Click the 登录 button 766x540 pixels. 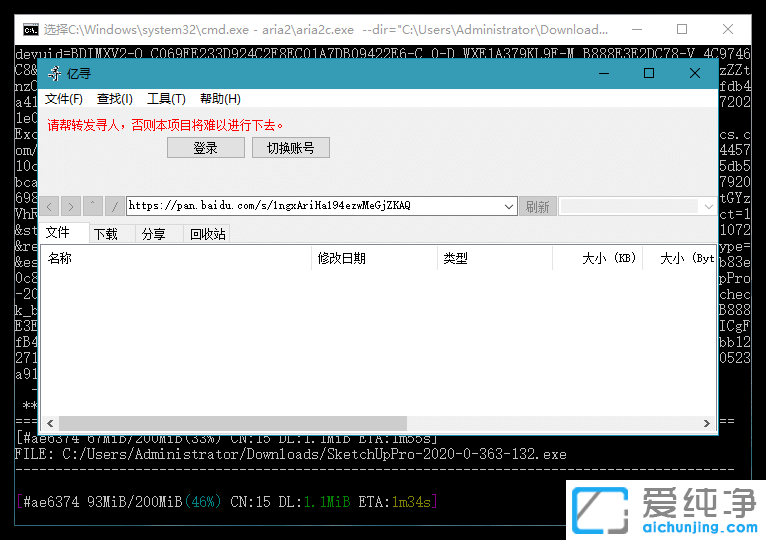click(x=206, y=148)
